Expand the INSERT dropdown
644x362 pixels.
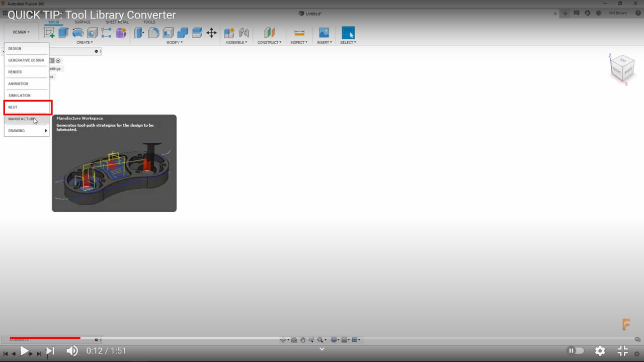pyautogui.click(x=324, y=43)
